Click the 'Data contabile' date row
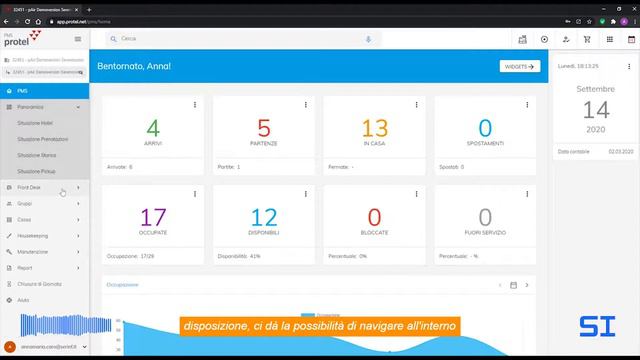 click(595, 151)
